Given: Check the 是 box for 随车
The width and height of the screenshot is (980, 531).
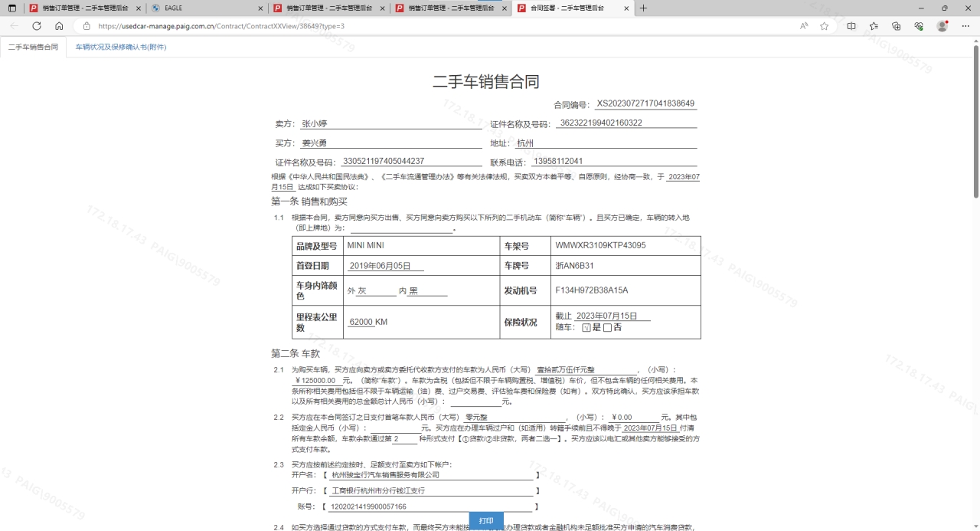Looking at the screenshot, I should [x=586, y=327].
